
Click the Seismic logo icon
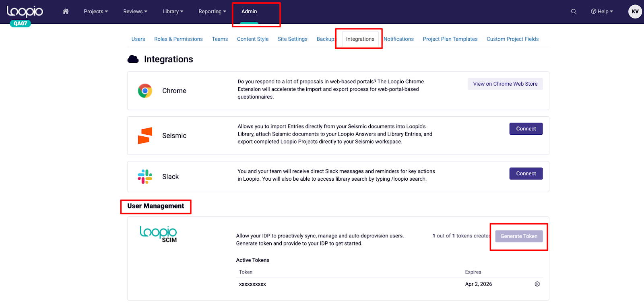145,136
